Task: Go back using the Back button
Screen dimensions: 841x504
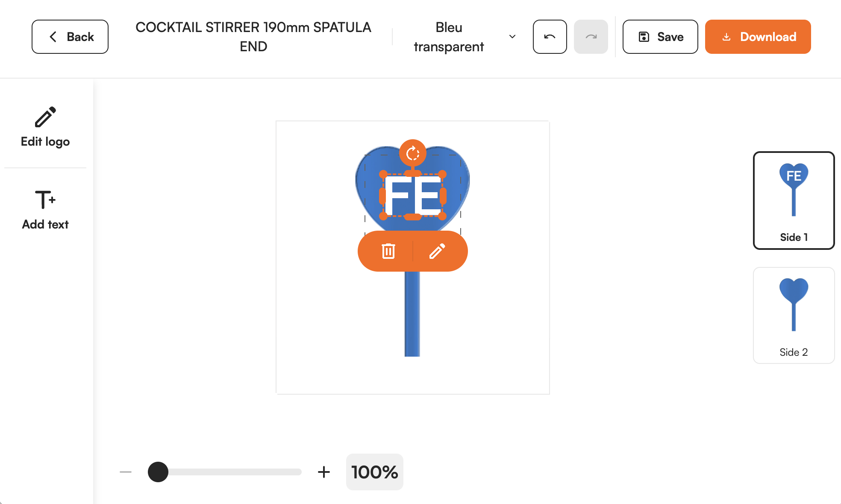Action: tap(70, 37)
